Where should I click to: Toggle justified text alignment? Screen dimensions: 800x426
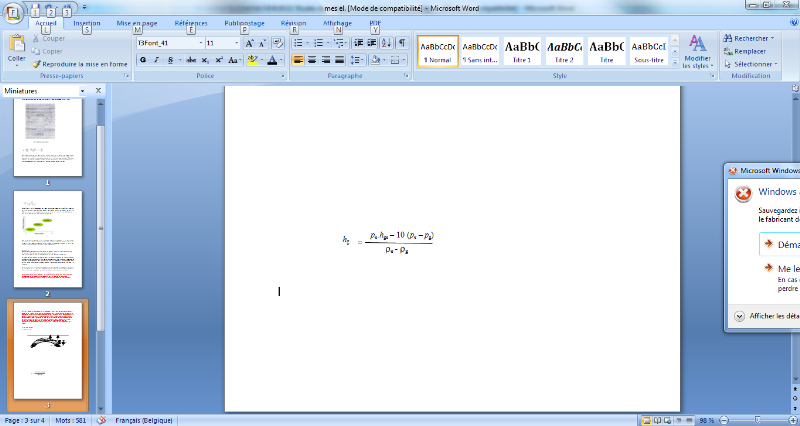[340, 60]
